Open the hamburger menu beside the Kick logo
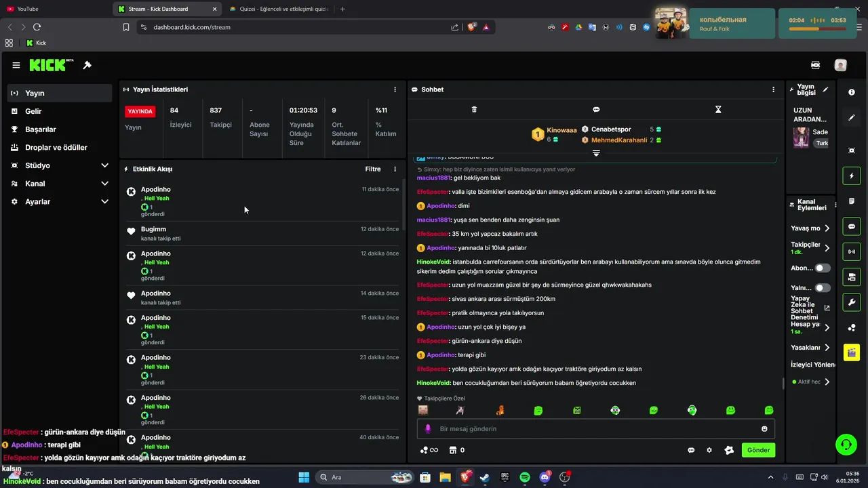868x488 pixels. (x=16, y=65)
